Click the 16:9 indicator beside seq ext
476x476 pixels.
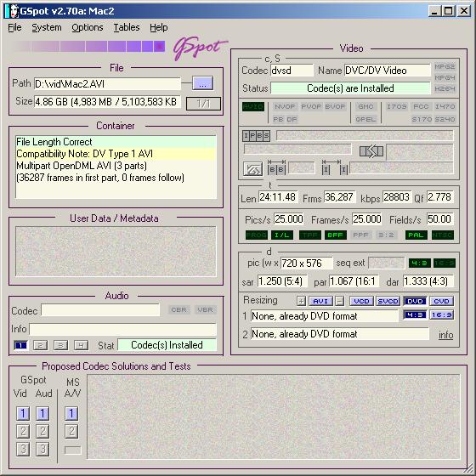click(x=444, y=263)
